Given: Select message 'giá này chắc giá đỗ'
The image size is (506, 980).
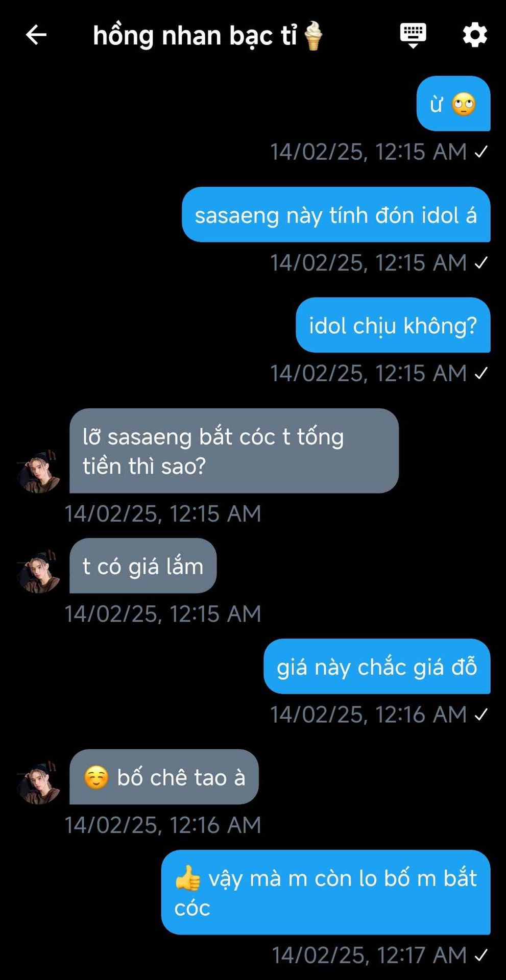Looking at the screenshot, I should tap(377, 667).
